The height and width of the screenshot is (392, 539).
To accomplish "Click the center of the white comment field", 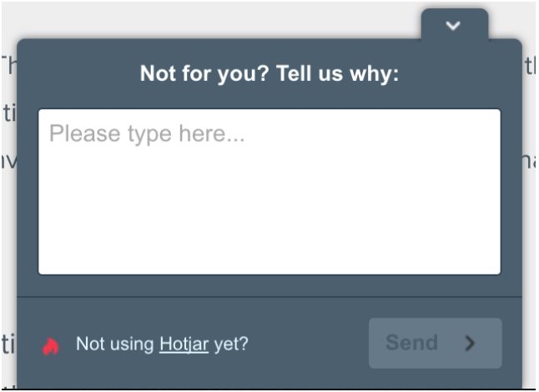I will point(269,192).
